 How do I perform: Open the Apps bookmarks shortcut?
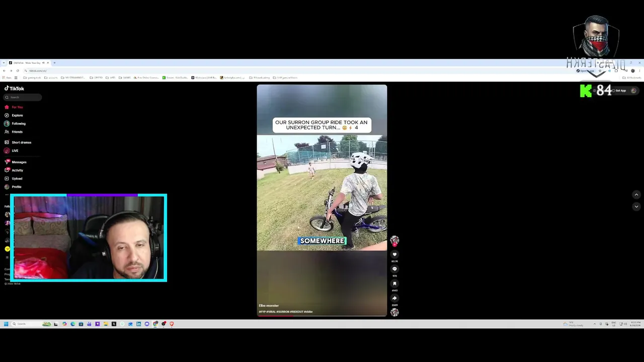pyautogui.click(x=7, y=78)
